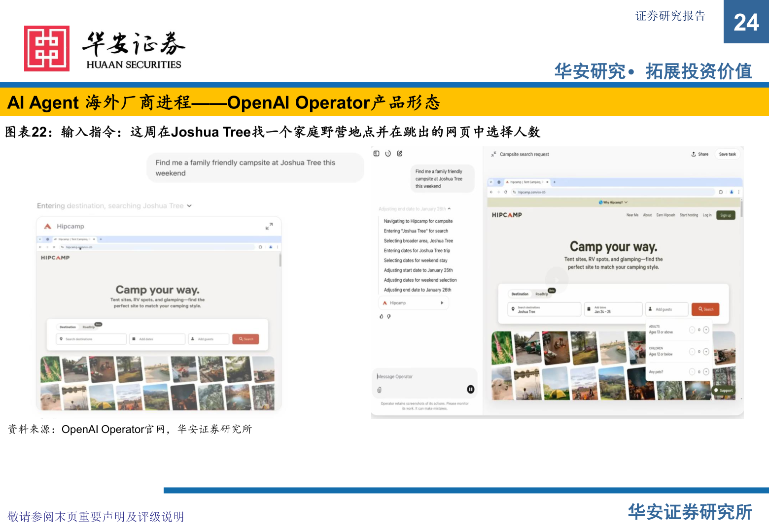The image size is (769, 532).
Task: Click Joshua Tree destination field on right
Action: click(x=544, y=309)
